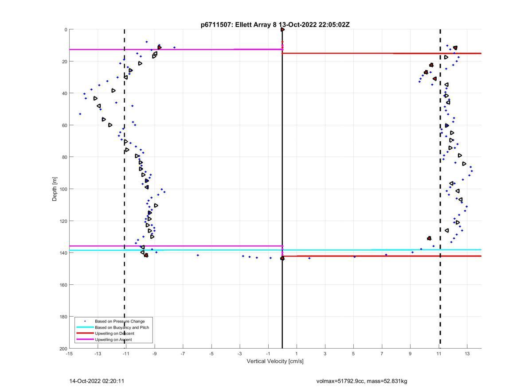This screenshot has width=532, height=392.
Task: Click the cyan buoyancy line on the ascent side
Action: tap(176, 250)
